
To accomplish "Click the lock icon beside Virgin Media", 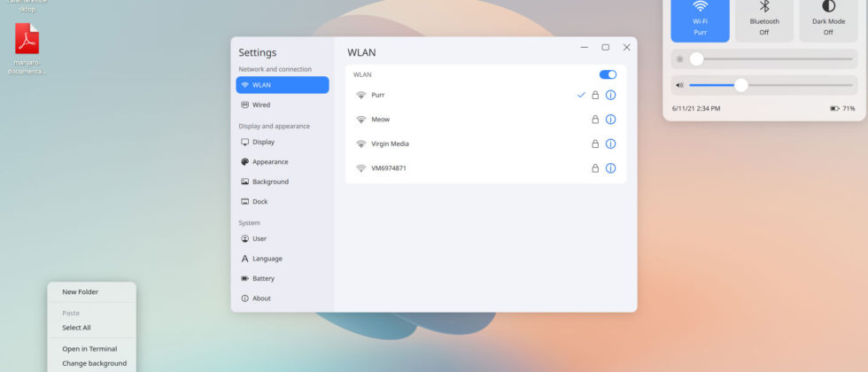I will point(595,143).
